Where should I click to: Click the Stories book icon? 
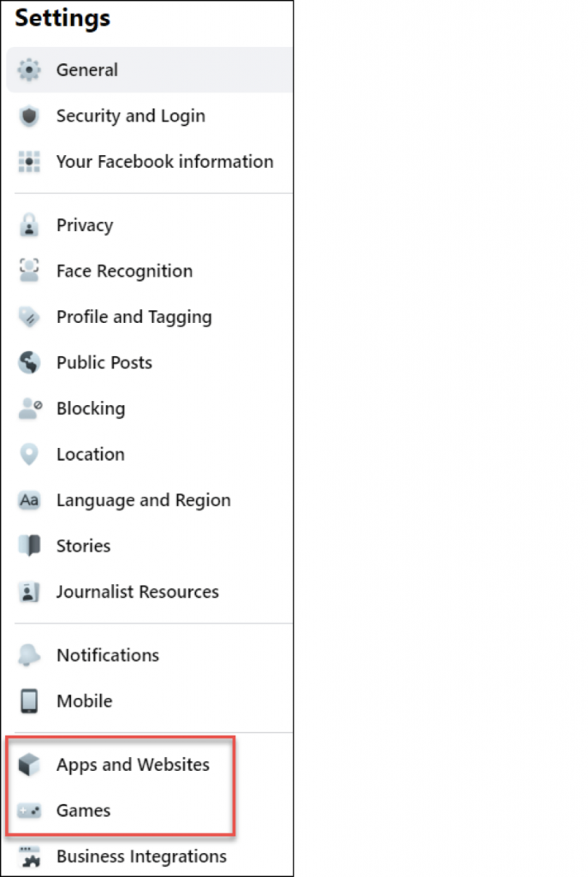click(29, 546)
